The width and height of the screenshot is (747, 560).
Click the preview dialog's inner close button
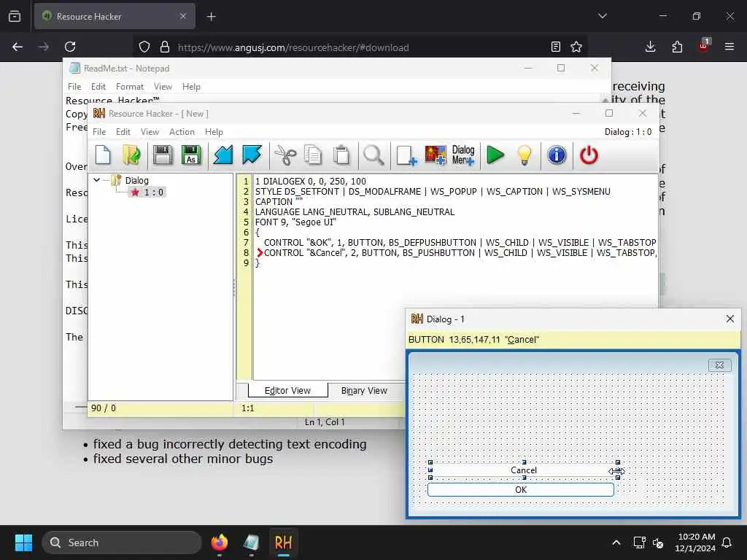pos(719,365)
